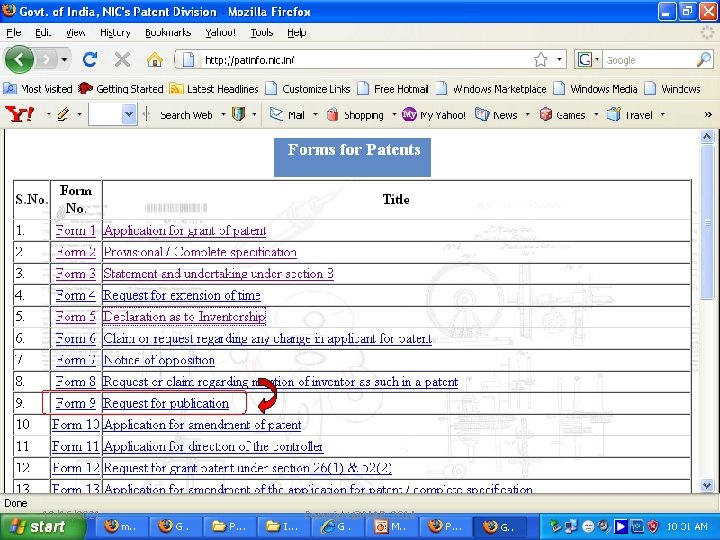The height and width of the screenshot is (540, 720).
Task: Click the Free Hotmail bookmark
Action: pyautogui.click(x=393, y=89)
